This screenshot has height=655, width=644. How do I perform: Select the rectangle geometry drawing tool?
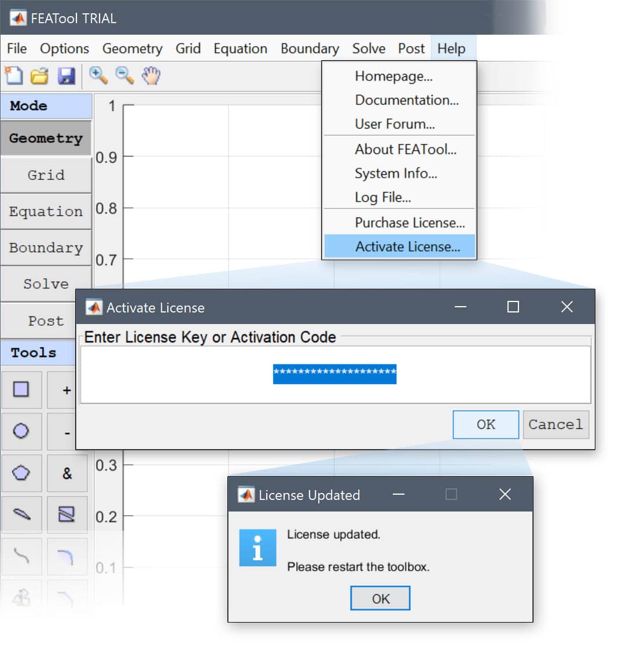click(x=21, y=390)
